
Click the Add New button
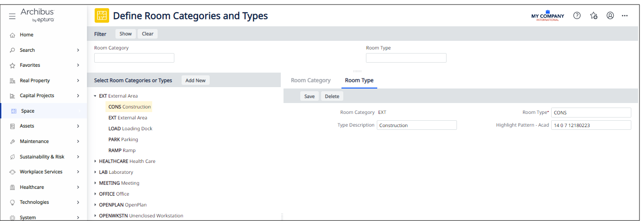(195, 80)
